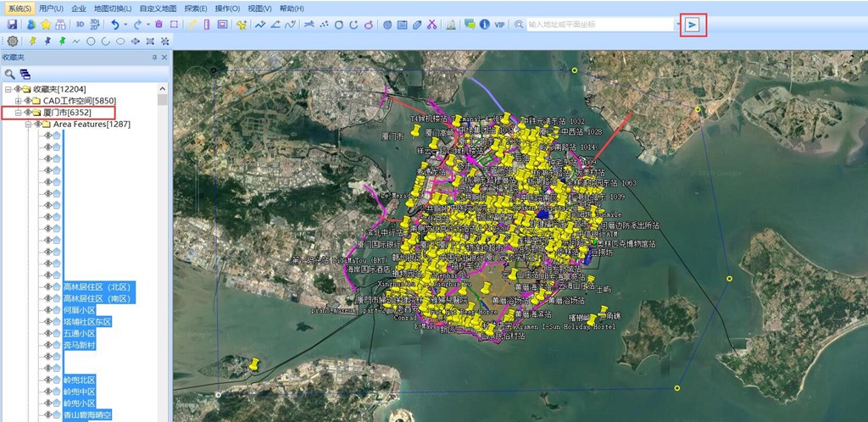
Task: Click the VIP icon in toolbar
Action: [x=499, y=25]
